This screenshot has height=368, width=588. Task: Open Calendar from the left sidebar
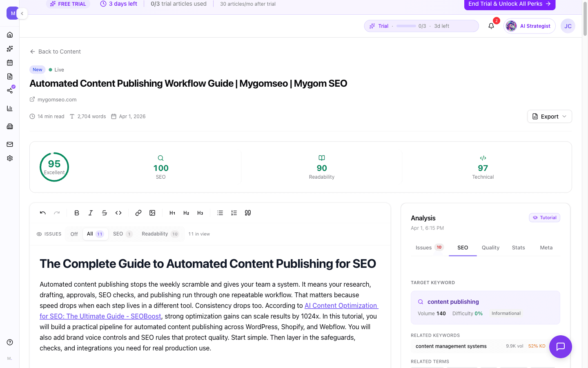tap(10, 62)
